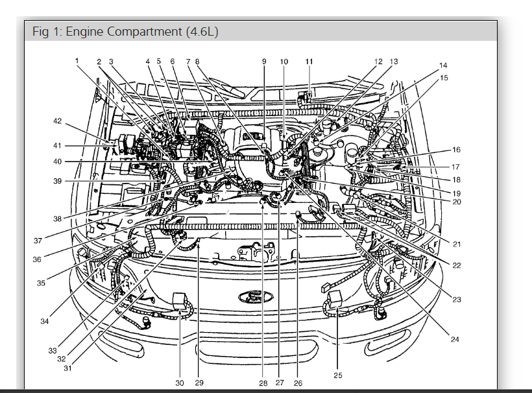Select callout number 14 label
This screenshot has height=393, width=532.
(x=443, y=65)
